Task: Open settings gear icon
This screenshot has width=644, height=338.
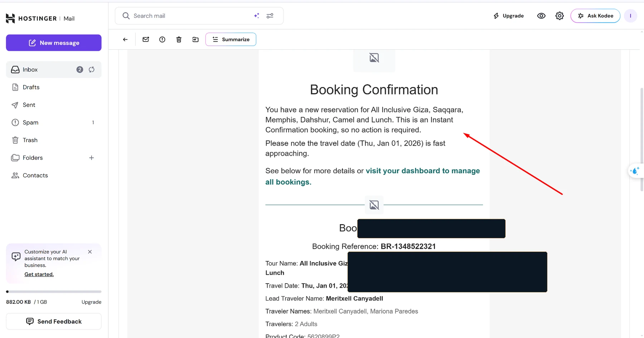Action: click(x=560, y=16)
